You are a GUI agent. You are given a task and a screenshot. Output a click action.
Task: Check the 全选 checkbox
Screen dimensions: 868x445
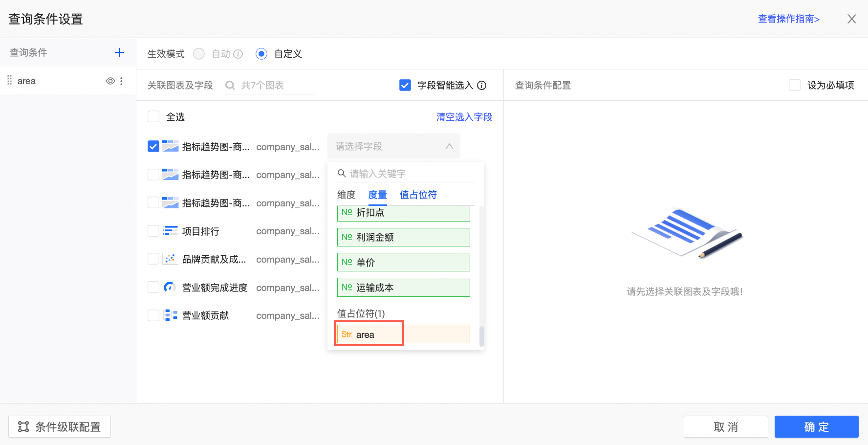point(153,117)
